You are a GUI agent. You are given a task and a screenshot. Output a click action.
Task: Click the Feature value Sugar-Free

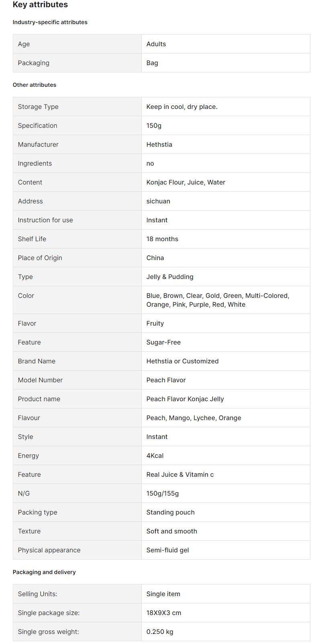tap(163, 342)
